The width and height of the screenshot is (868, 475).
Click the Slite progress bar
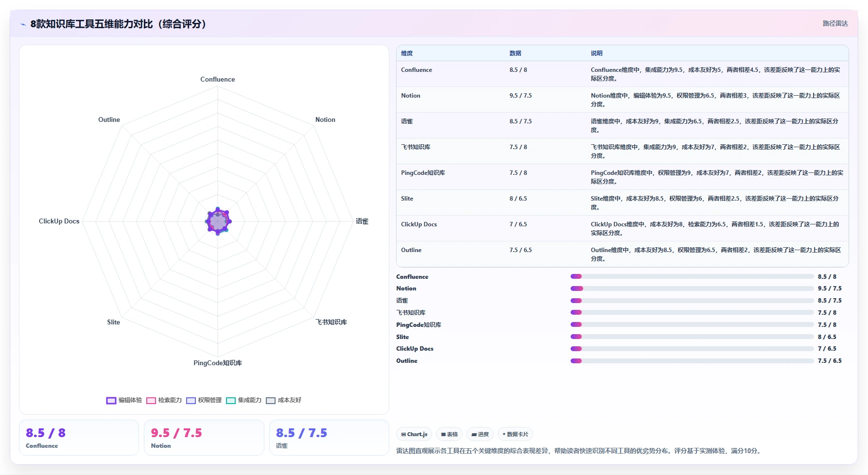[x=692, y=337]
